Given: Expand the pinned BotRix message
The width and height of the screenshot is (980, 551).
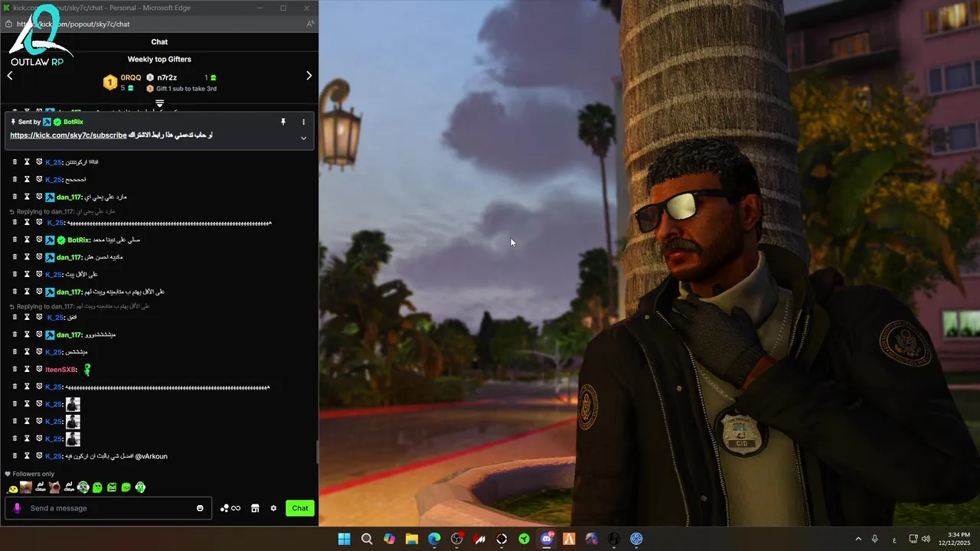Looking at the screenshot, I should 303,138.
